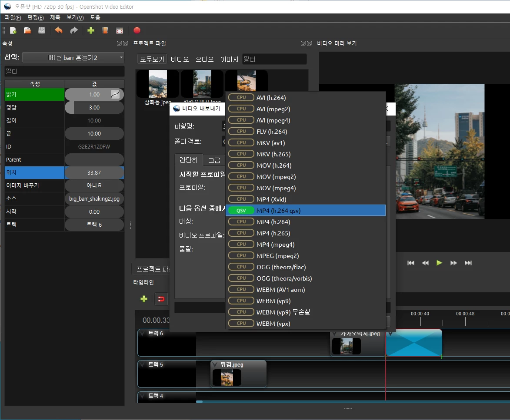
Task: Add a marker with the timeline plus icon
Action: coord(143,299)
